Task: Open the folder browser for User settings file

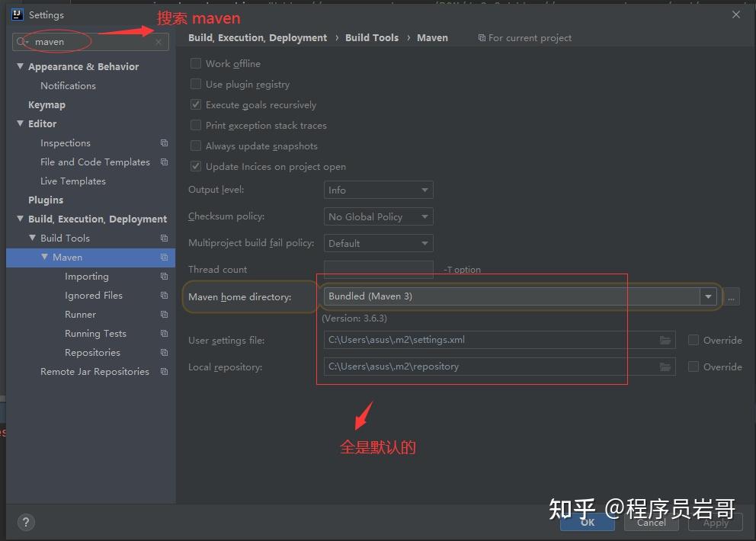Action: pos(665,340)
